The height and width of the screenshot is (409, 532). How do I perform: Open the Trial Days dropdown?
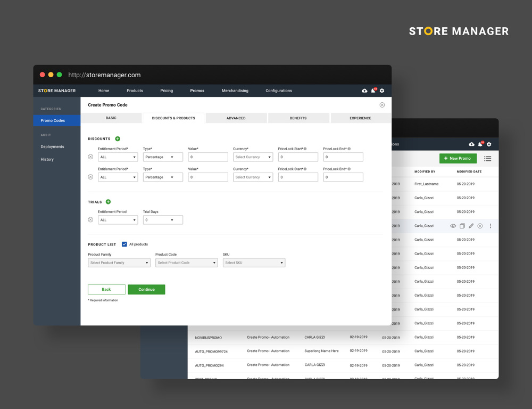162,220
